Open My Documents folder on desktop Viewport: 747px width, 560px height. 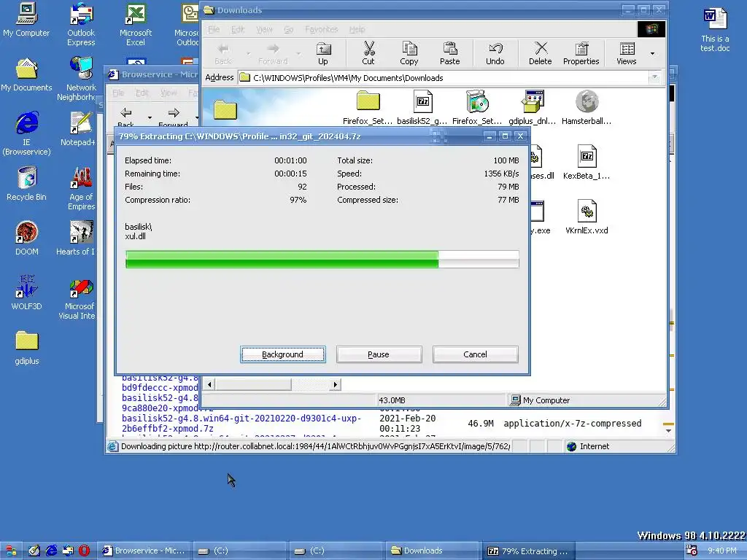point(26,75)
